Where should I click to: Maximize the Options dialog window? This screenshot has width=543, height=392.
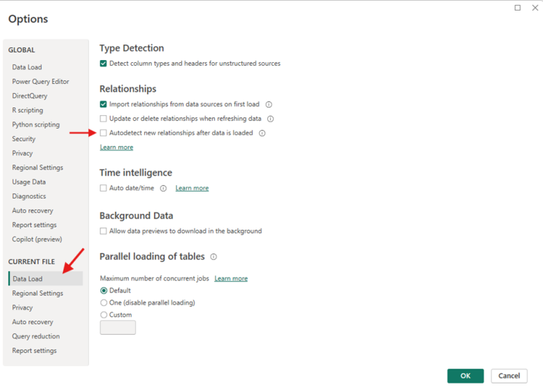518,8
